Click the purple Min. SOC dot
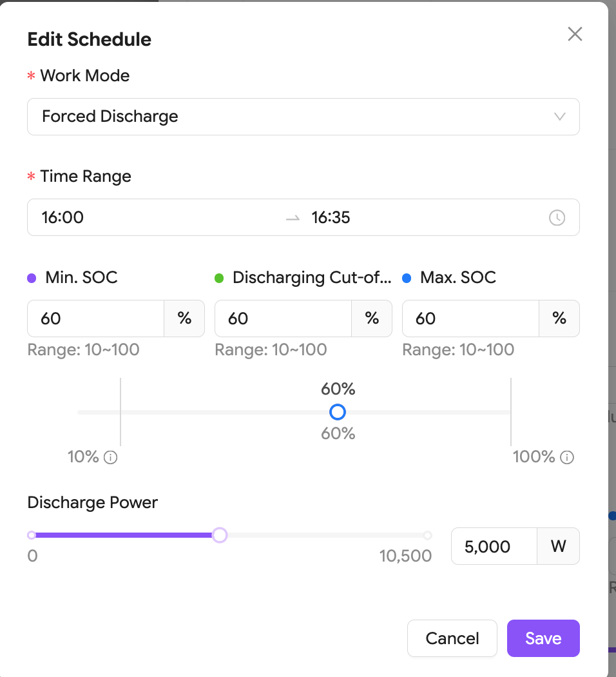The height and width of the screenshot is (677, 616). (x=32, y=278)
